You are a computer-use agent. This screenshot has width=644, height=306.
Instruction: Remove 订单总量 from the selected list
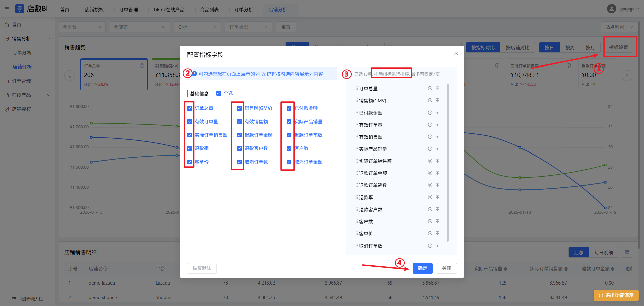(x=430, y=88)
